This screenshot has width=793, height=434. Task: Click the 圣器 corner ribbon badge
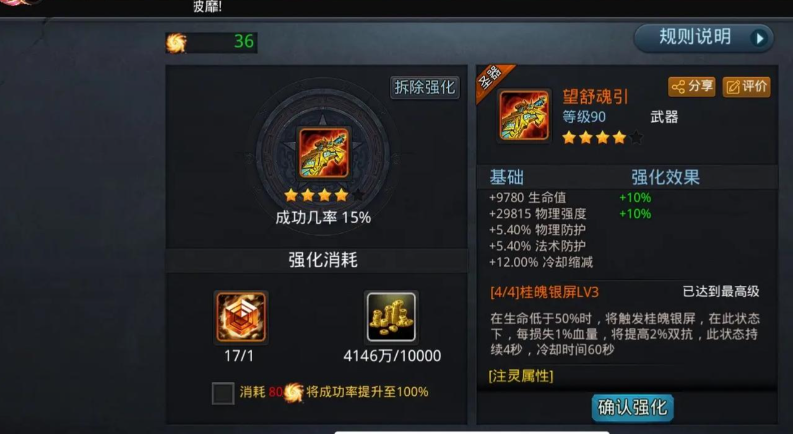492,80
